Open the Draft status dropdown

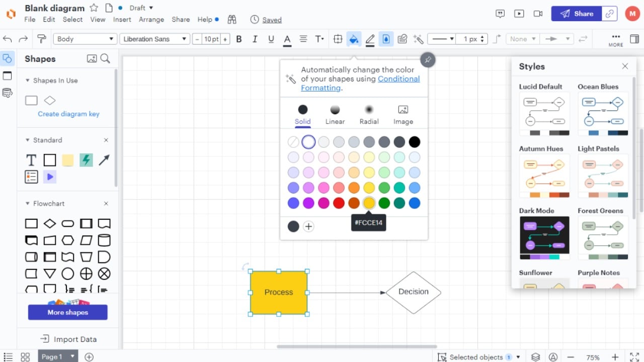tap(141, 8)
